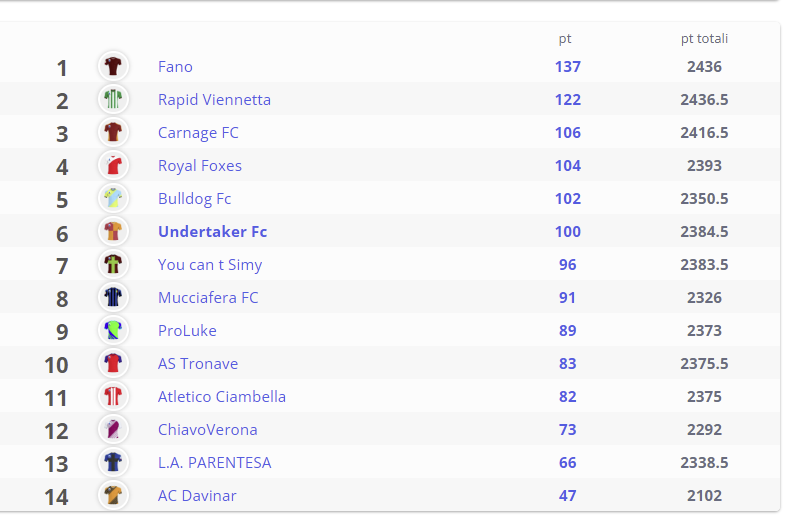The image size is (795, 519).
Task: Click Royal Foxes' red jersey icon
Action: [113, 165]
